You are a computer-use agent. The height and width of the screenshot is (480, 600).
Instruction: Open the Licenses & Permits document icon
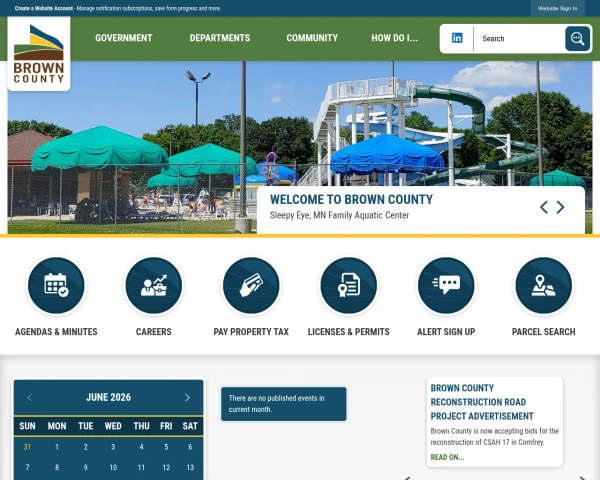pos(349,286)
